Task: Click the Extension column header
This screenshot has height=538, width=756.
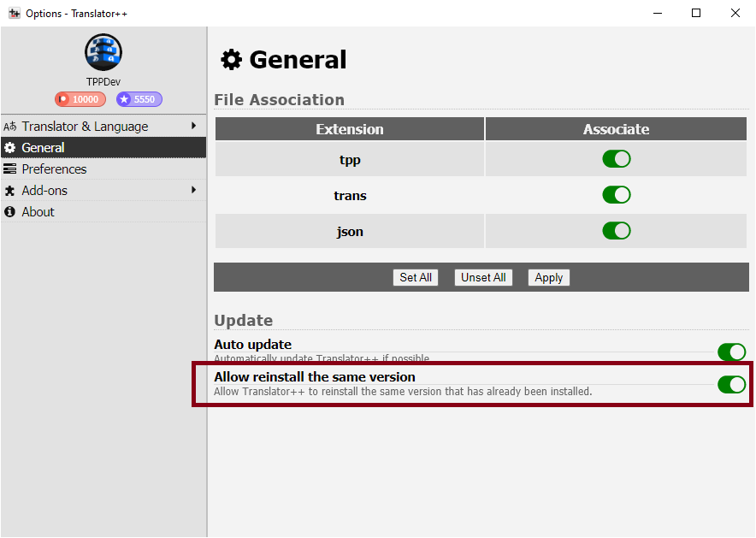Action: pos(350,129)
